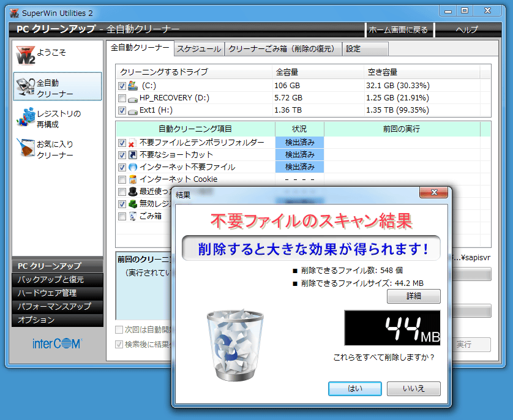513x420 pixels.
Task: Toggle the 検索後に結果 checkbox
Action: click(119, 345)
